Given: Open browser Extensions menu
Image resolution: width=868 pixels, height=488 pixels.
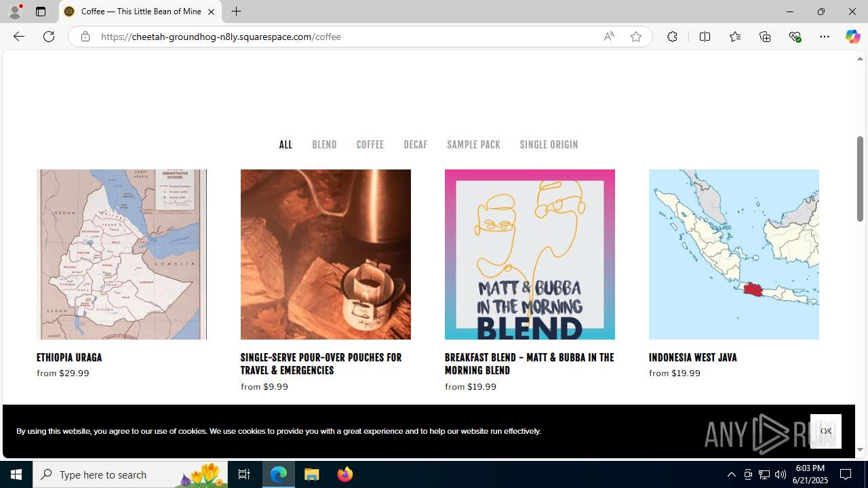Looking at the screenshot, I should coord(672,37).
